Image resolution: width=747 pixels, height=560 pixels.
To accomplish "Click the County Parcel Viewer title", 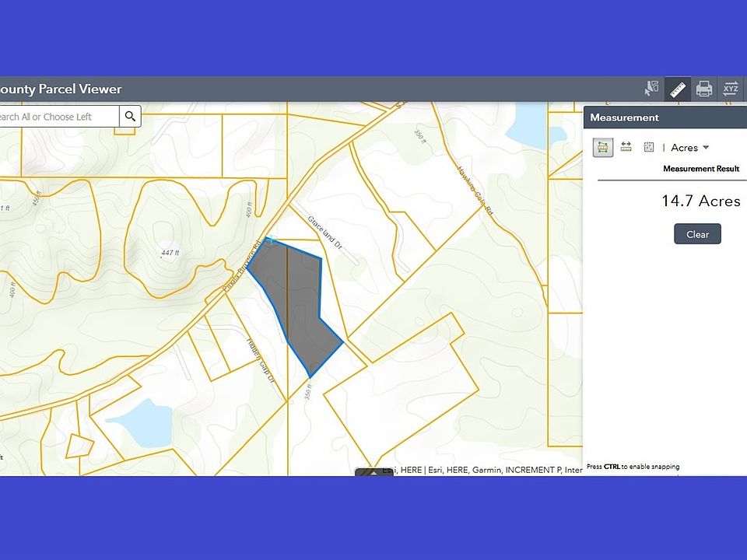I will pos(61,89).
